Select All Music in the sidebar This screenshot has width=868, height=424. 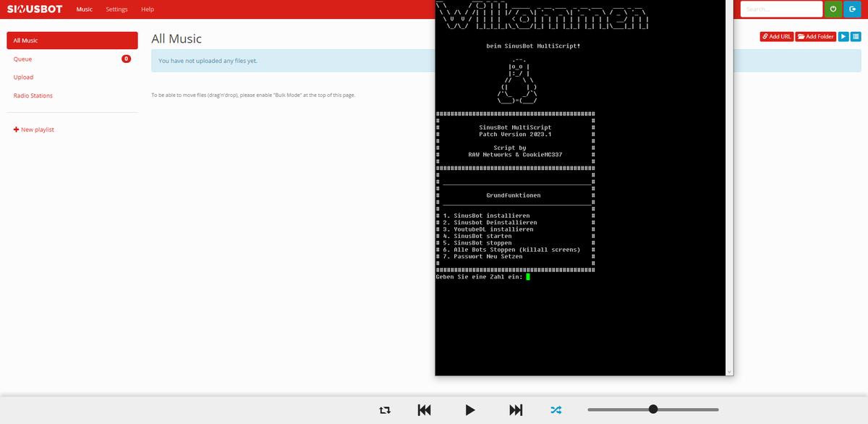coord(72,41)
